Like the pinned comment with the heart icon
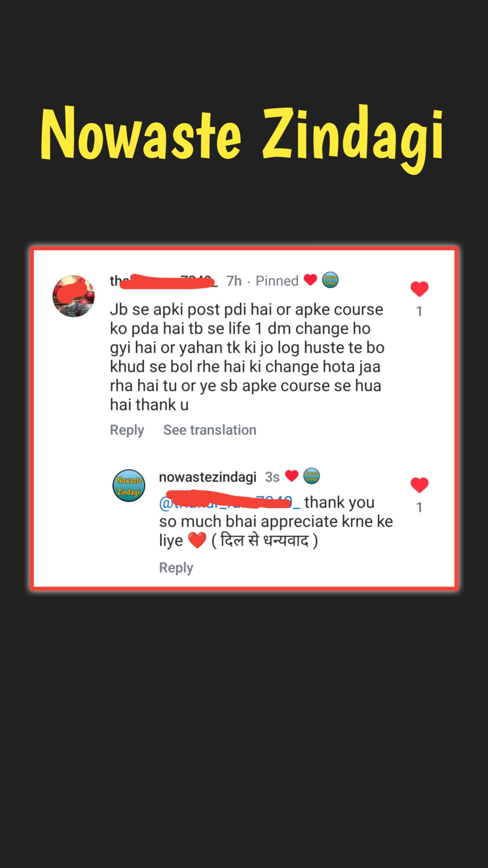This screenshot has height=868, width=488. 419,289
